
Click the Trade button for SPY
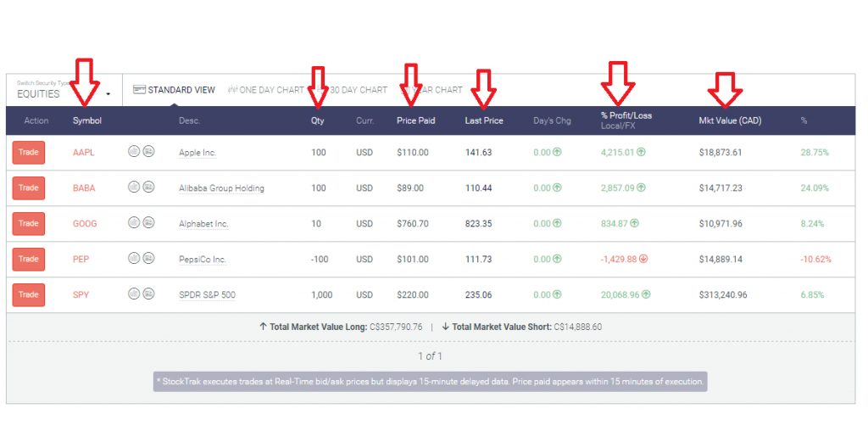(x=28, y=294)
